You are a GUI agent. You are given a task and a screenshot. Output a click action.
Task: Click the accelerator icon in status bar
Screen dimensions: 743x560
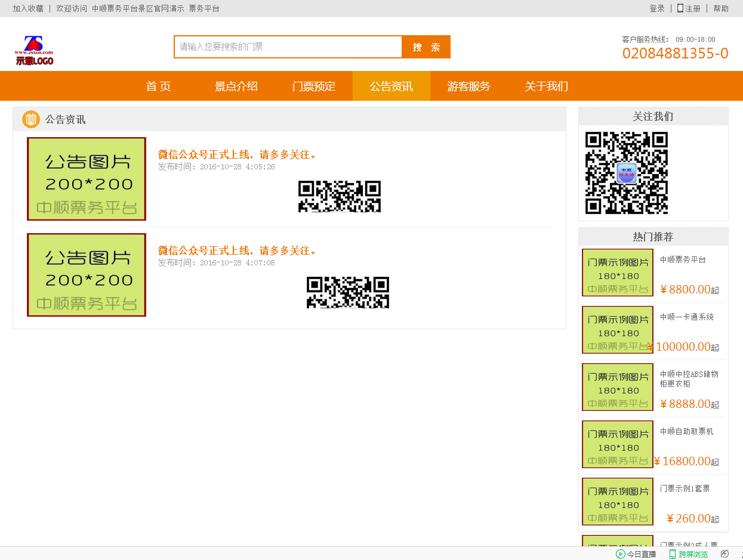coord(724,554)
